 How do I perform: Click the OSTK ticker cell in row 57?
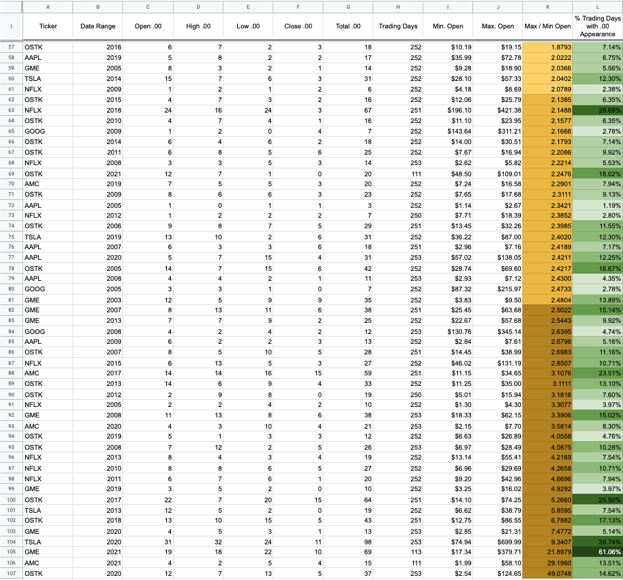point(48,47)
